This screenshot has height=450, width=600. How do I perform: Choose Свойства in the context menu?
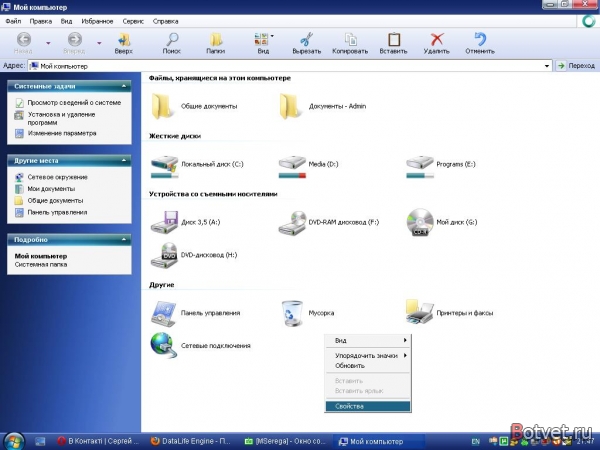(368, 406)
